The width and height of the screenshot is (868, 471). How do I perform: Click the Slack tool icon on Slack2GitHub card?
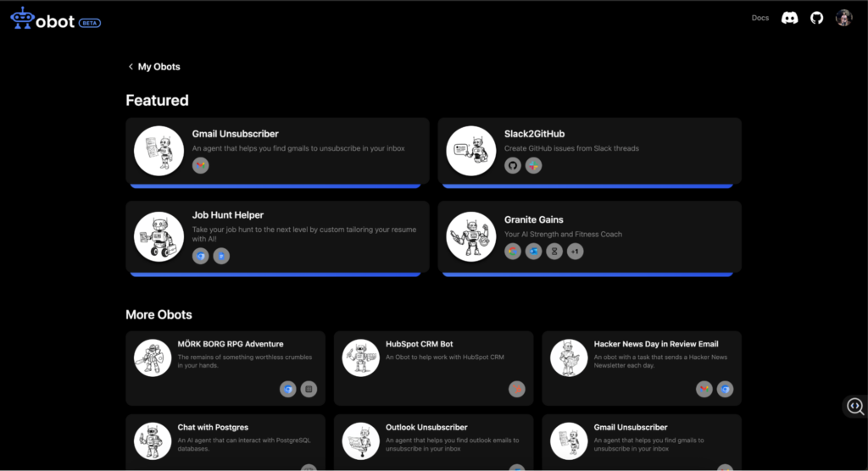coord(534,165)
